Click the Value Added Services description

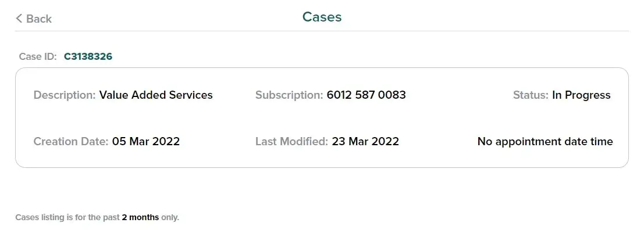tap(156, 95)
